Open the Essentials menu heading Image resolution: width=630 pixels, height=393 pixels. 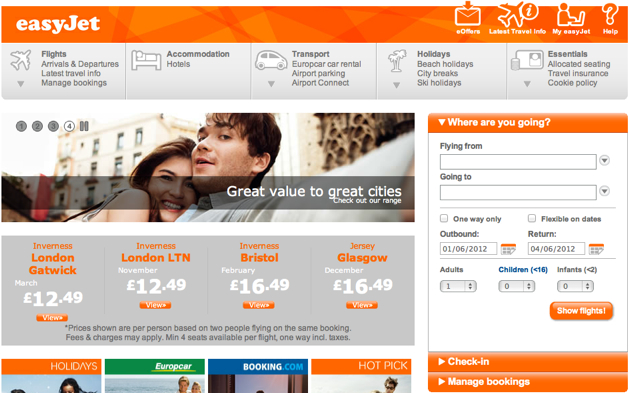567,54
